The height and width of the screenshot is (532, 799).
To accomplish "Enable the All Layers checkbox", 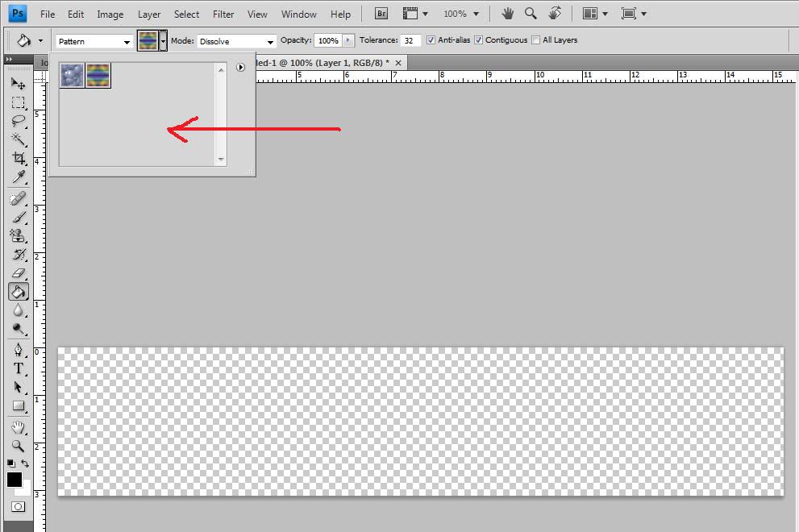I will click(535, 40).
